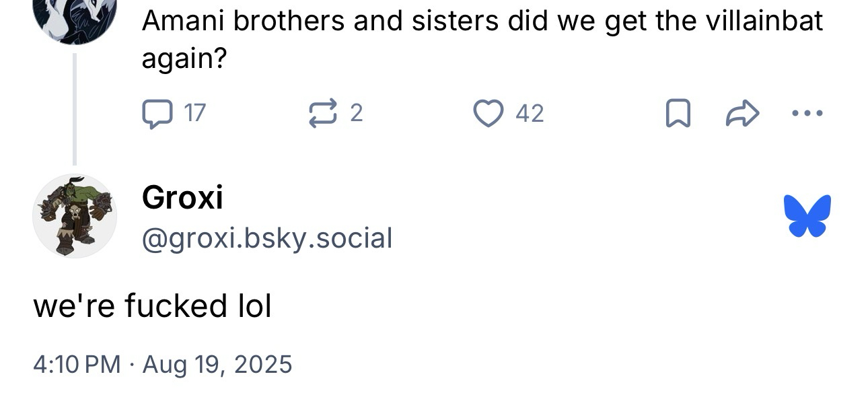Viewport: 868px width, 393px height.
Task: Open the @groxi.bsky.social handle link
Action: coord(266,238)
